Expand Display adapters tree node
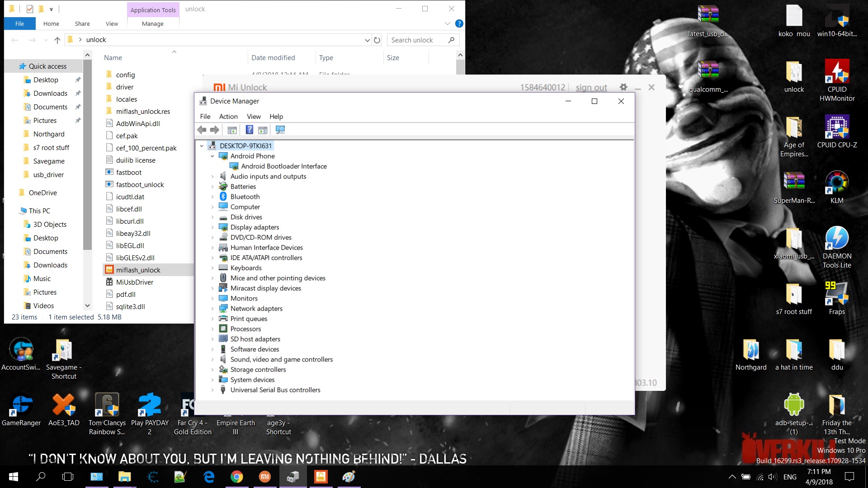The image size is (868, 488). pos(212,227)
